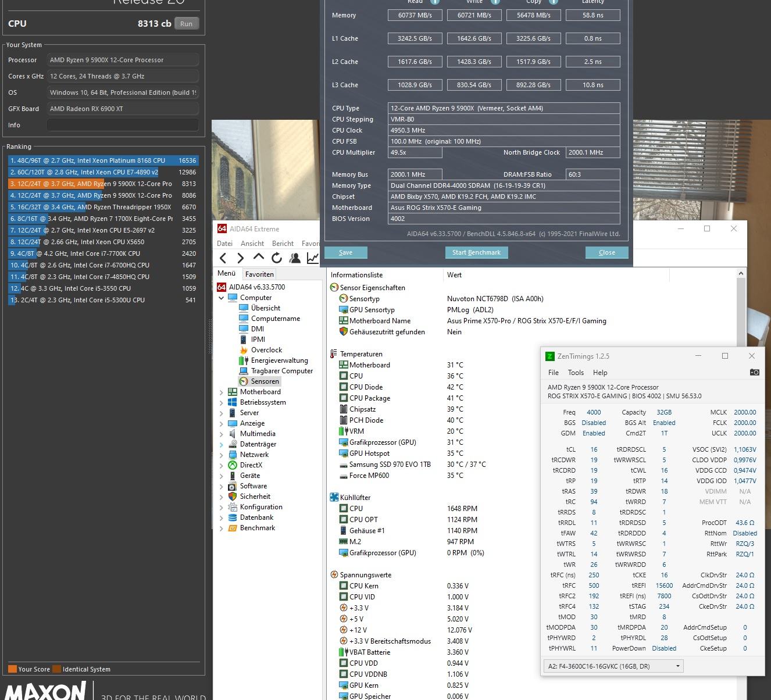
Task: Click the Spannungswerte section icon
Action: pos(334,575)
